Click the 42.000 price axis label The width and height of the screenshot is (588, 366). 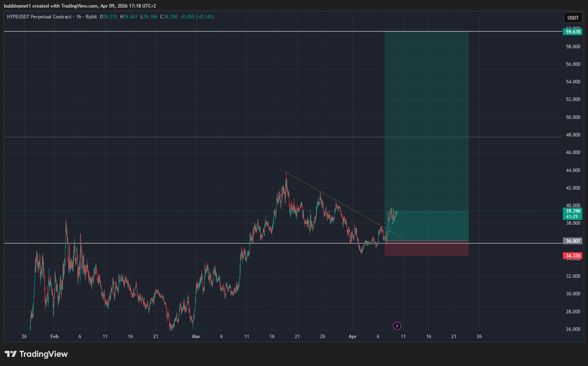[x=573, y=188]
